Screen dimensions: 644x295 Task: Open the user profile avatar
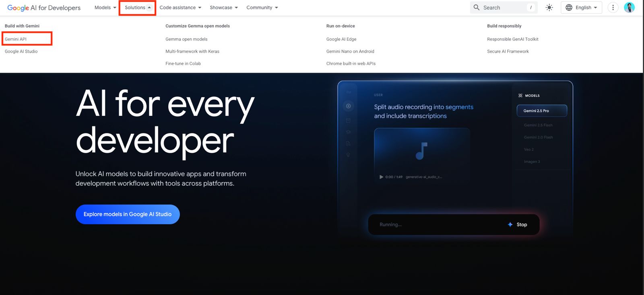pyautogui.click(x=630, y=7)
